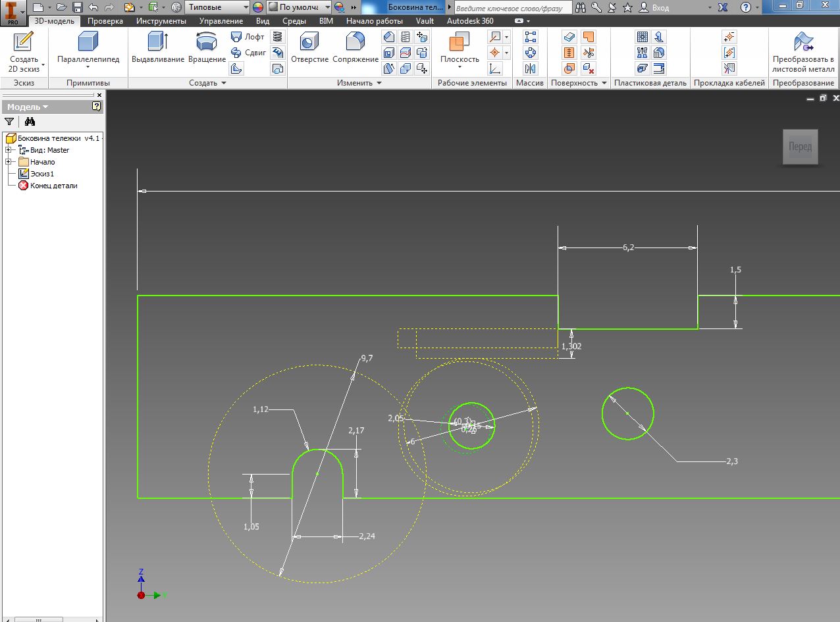Click the filter funnel icon in browser
Image resolution: width=840 pixels, height=622 pixels.
(9, 122)
